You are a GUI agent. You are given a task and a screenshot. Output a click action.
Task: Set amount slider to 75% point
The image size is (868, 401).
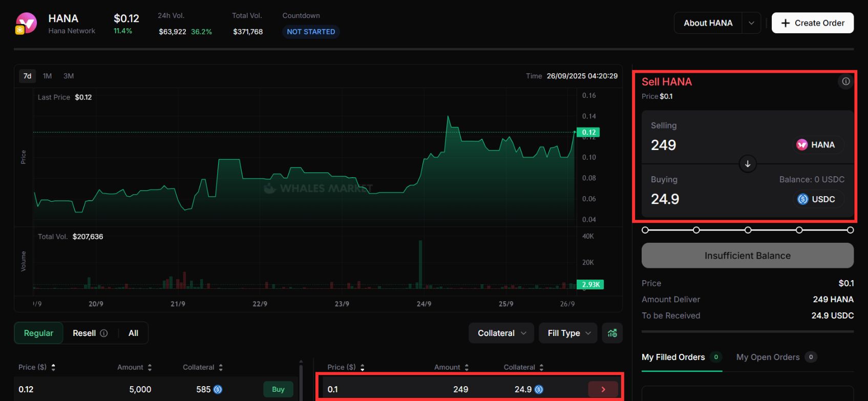click(x=799, y=230)
